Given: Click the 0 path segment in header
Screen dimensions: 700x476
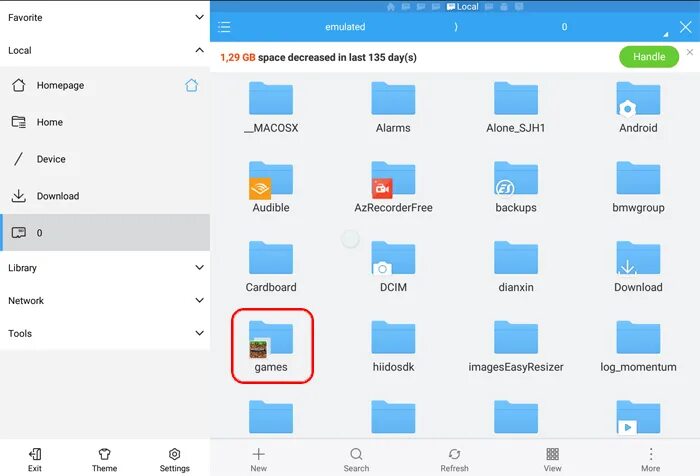Looking at the screenshot, I should 564,27.
